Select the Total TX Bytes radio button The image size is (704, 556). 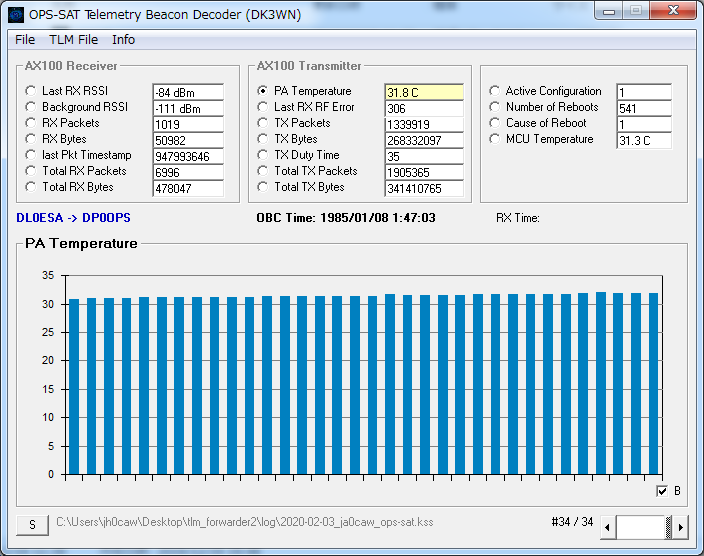(x=263, y=187)
